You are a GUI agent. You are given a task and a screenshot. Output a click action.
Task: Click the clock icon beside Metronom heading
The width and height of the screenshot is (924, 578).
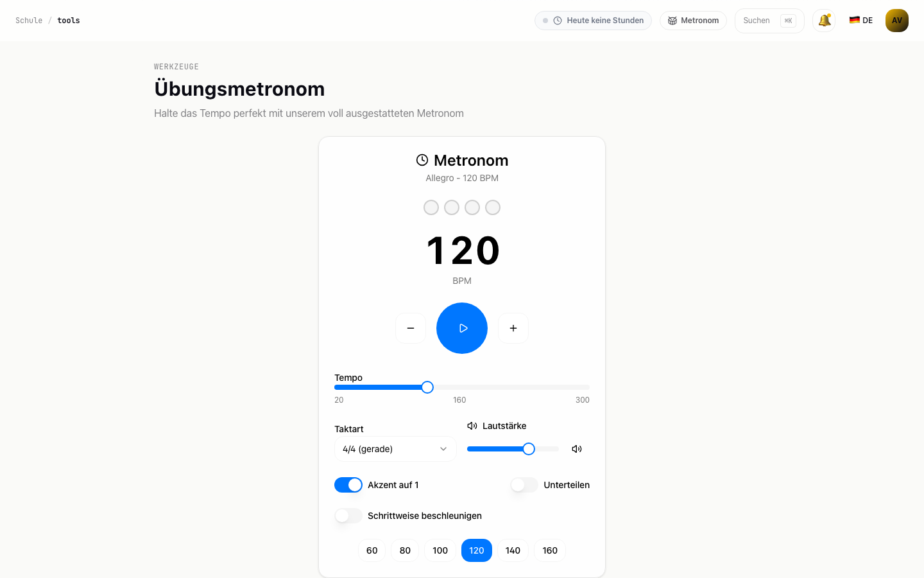click(422, 160)
